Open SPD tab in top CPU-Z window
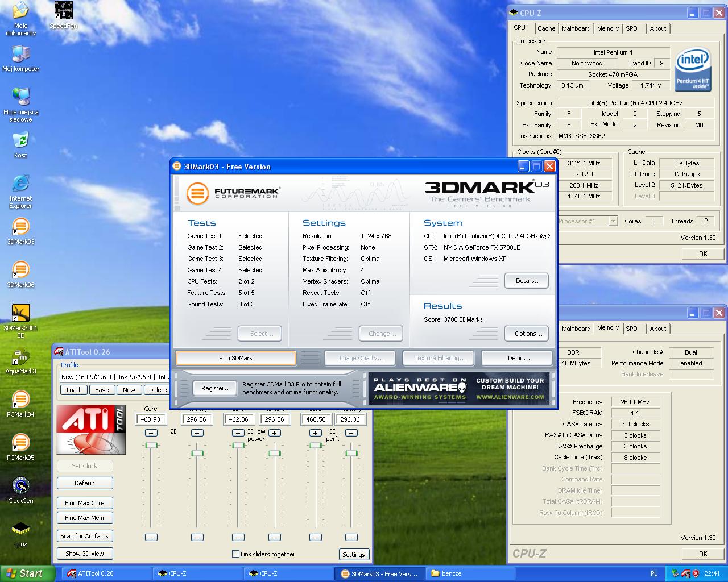This screenshot has width=728, height=582. point(631,28)
